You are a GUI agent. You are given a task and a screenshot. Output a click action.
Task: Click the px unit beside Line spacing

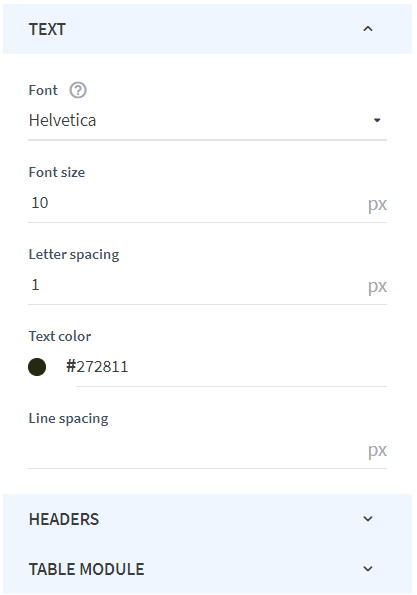coord(377,451)
